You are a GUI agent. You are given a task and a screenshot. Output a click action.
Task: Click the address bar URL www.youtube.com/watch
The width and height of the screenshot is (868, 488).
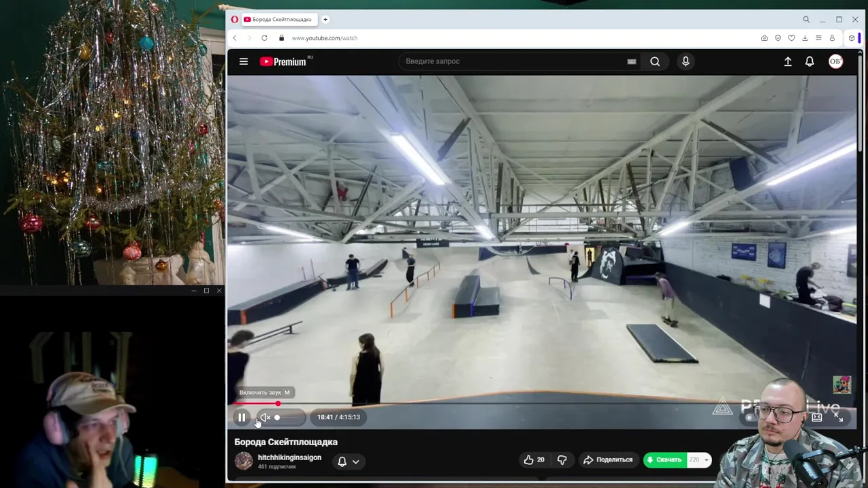click(324, 38)
